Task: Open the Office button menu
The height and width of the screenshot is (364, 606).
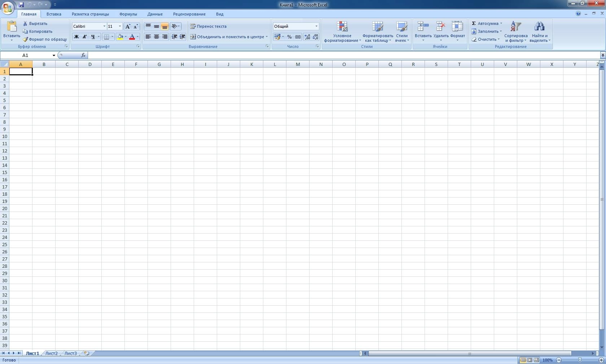Action: [x=7, y=8]
